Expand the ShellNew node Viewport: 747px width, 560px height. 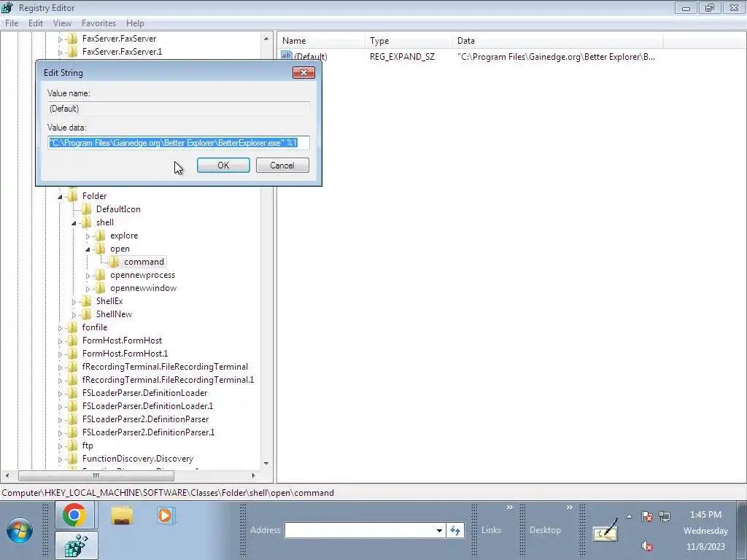point(74,315)
